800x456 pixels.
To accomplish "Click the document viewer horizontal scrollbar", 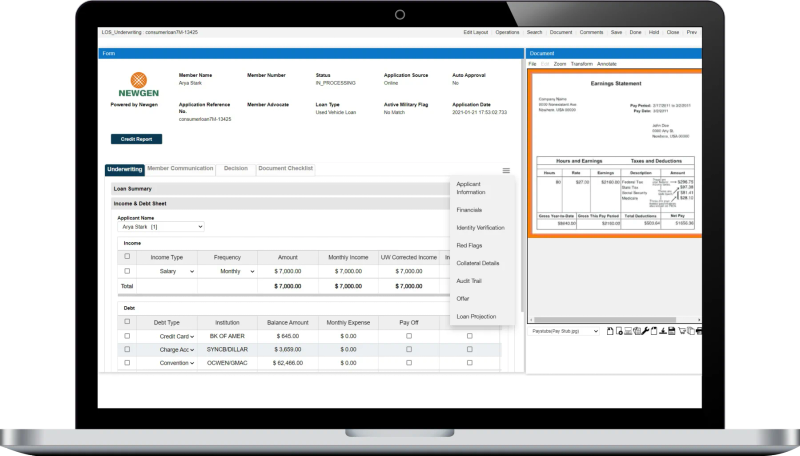I will coord(614,320).
